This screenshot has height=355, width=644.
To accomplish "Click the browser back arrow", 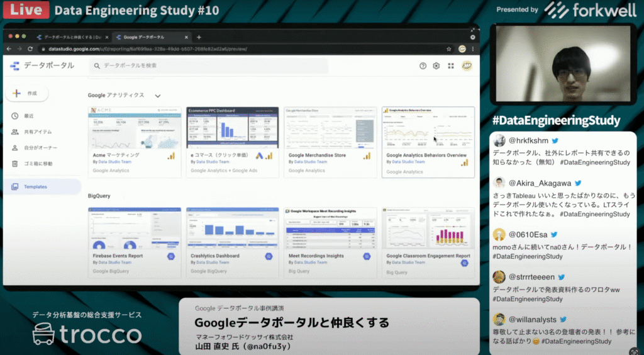I will [x=10, y=49].
